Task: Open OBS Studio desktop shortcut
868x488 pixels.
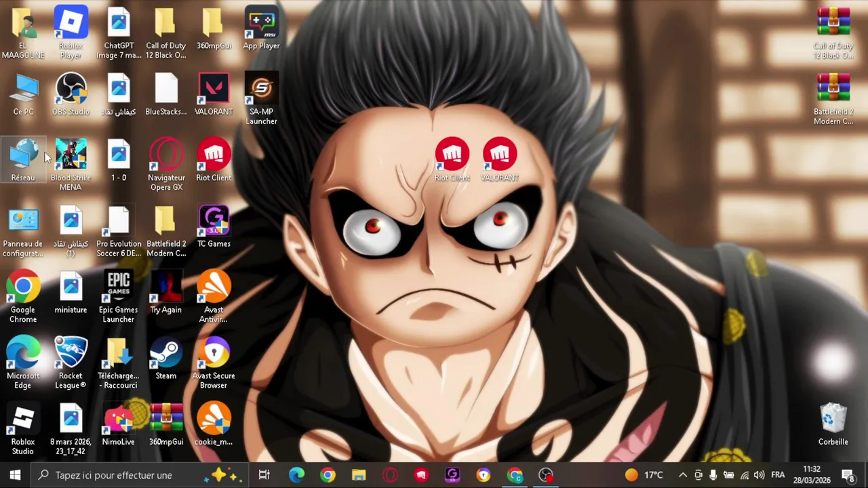Action: 71,95
